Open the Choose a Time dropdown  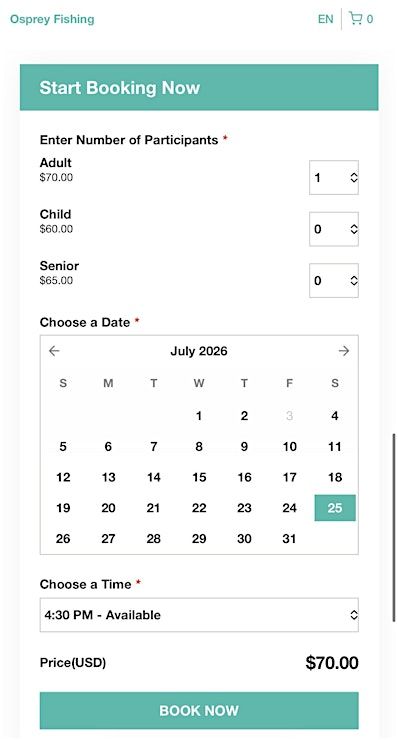click(x=199, y=615)
